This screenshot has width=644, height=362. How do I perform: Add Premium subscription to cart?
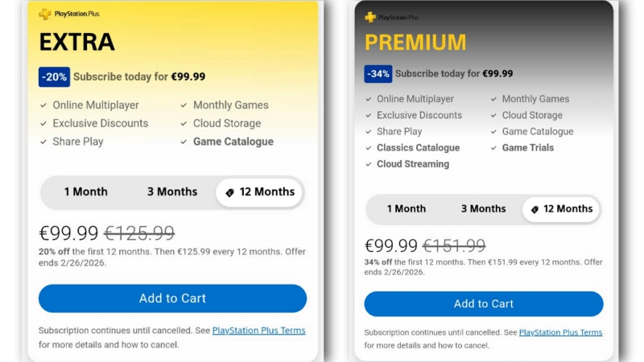(x=483, y=304)
